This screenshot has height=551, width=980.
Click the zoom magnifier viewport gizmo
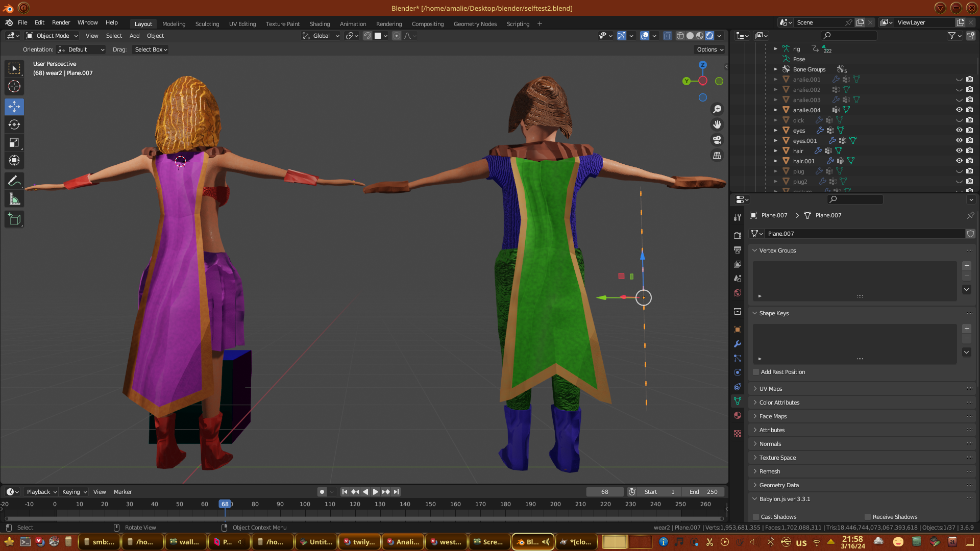[x=717, y=109]
